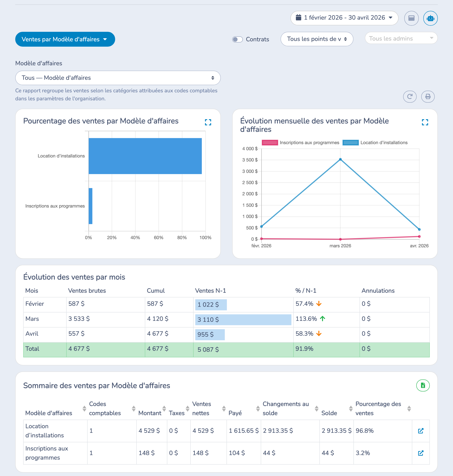Sort by Ventes nettes column
Image resolution: width=453 pixels, height=476 pixels.
(x=224, y=408)
